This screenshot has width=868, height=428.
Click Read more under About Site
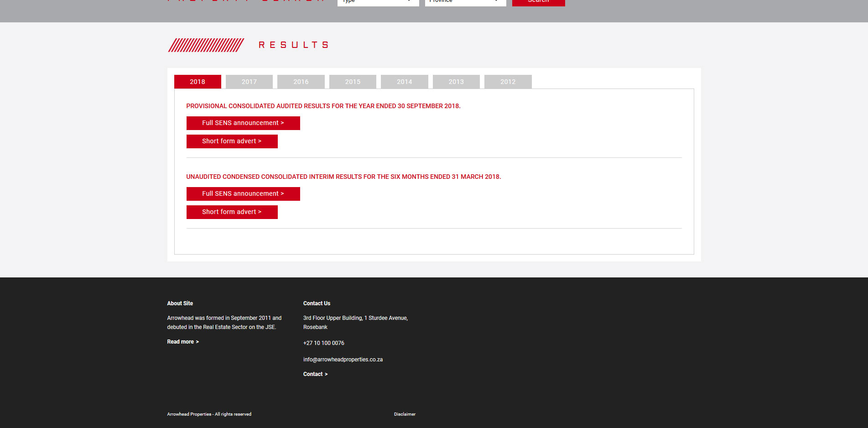[x=182, y=342]
